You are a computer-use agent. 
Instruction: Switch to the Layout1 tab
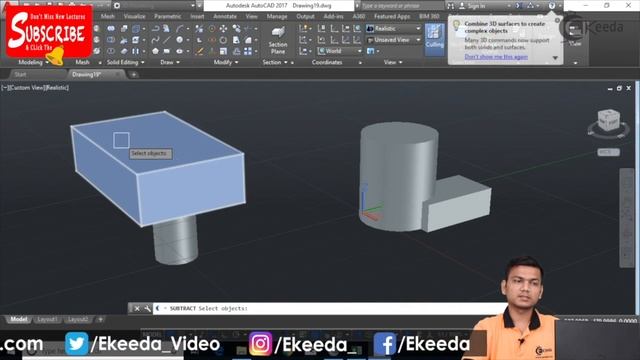pos(47,319)
